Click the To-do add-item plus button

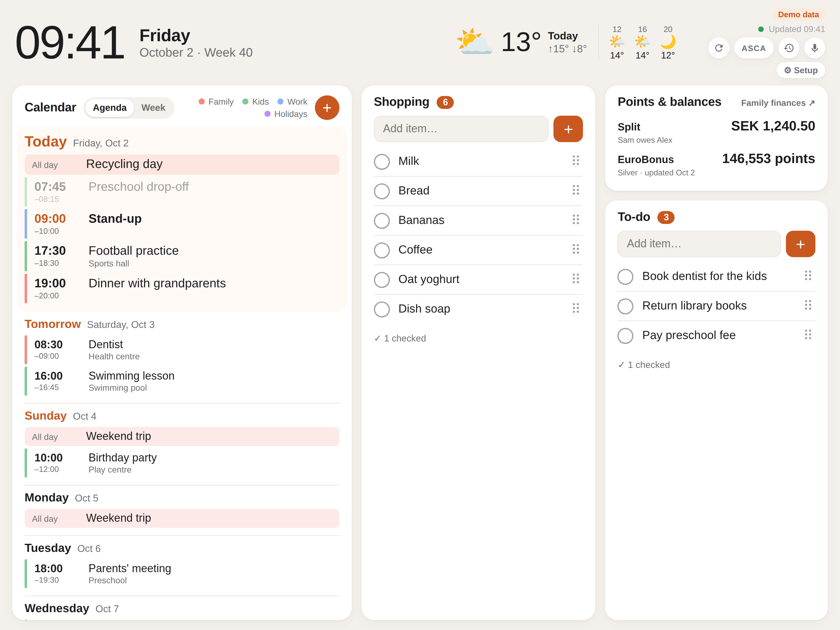click(x=800, y=244)
